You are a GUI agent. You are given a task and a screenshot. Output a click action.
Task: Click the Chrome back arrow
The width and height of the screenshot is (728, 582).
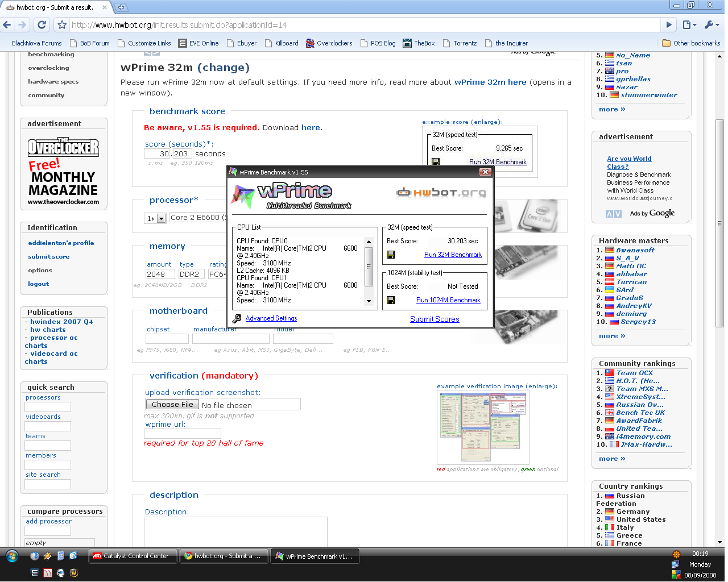(7, 25)
